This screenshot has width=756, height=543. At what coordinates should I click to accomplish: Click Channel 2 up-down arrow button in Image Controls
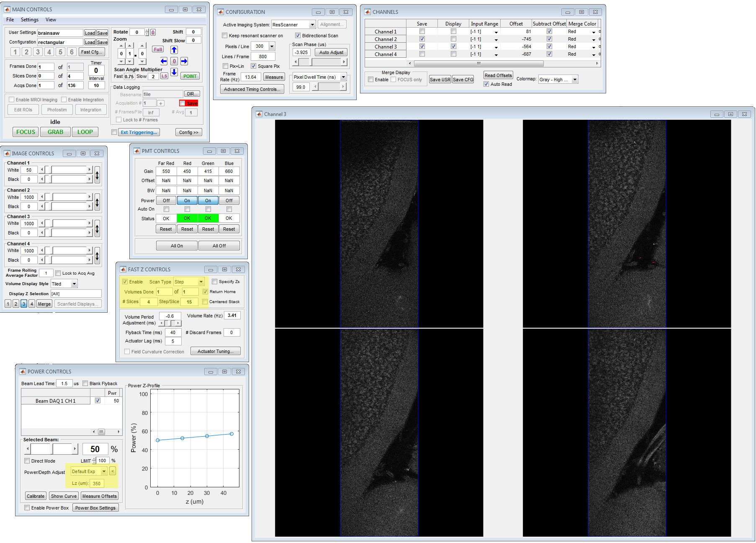coord(97,202)
